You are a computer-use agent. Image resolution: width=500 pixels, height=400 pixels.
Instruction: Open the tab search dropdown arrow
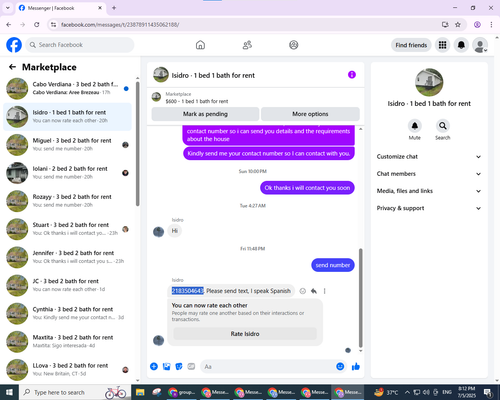coord(8,8)
